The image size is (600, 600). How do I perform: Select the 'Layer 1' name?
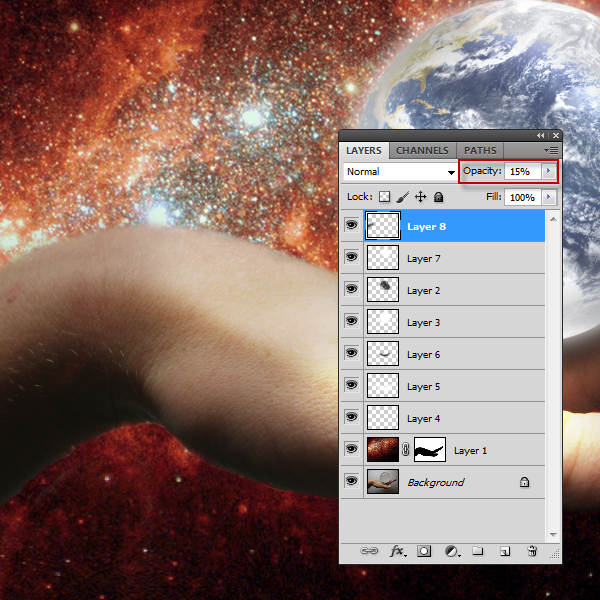click(x=470, y=450)
